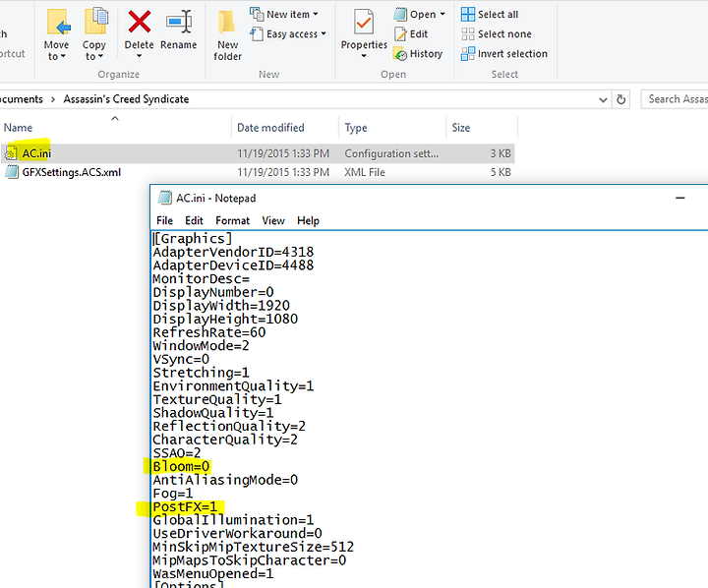Click the MinSkipMipTextureSize=512 line

tap(254, 547)
